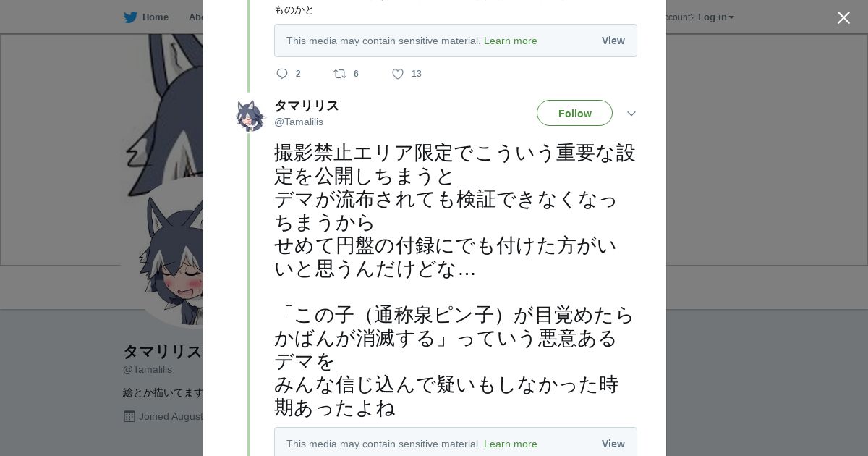This screenshot has height=456, width=868.
Task: Click the タマリリス display name in the tweet
Action: (307, 106)
